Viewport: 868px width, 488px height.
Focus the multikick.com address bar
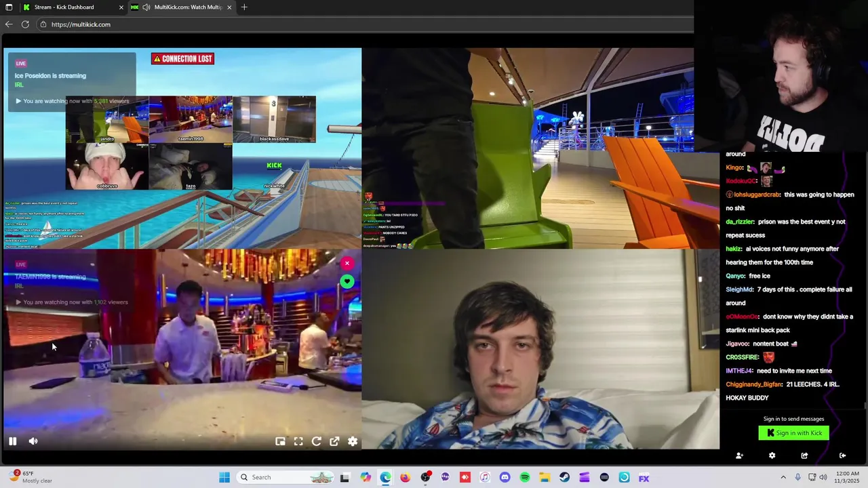point(365,24)
